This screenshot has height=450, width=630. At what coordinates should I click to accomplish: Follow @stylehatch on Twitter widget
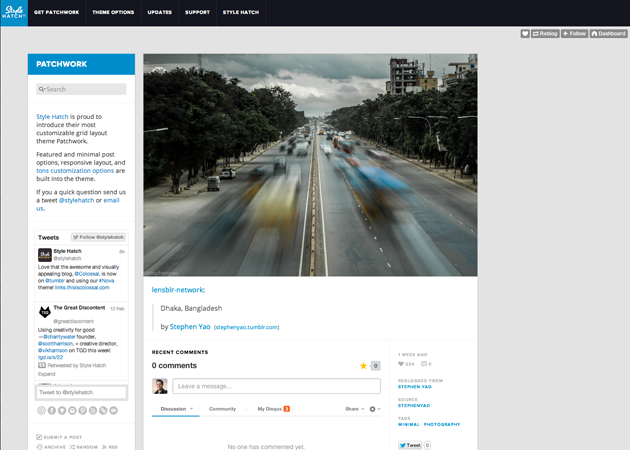point(98,237)
